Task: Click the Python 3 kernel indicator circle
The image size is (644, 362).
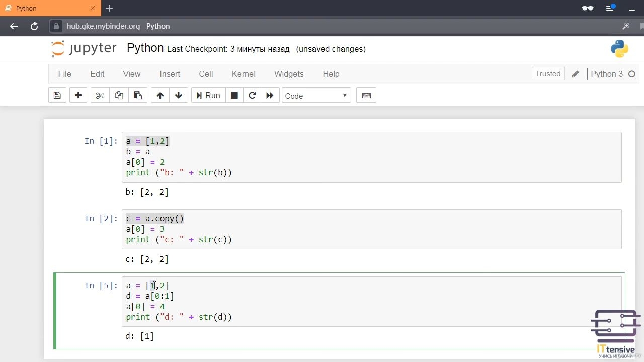Action: [x=632, y=74]
